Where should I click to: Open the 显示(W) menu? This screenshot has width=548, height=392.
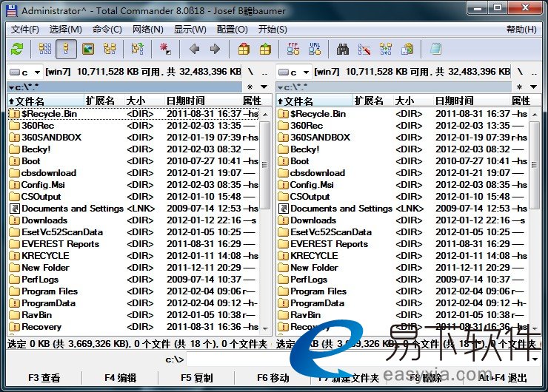point(190,30)
